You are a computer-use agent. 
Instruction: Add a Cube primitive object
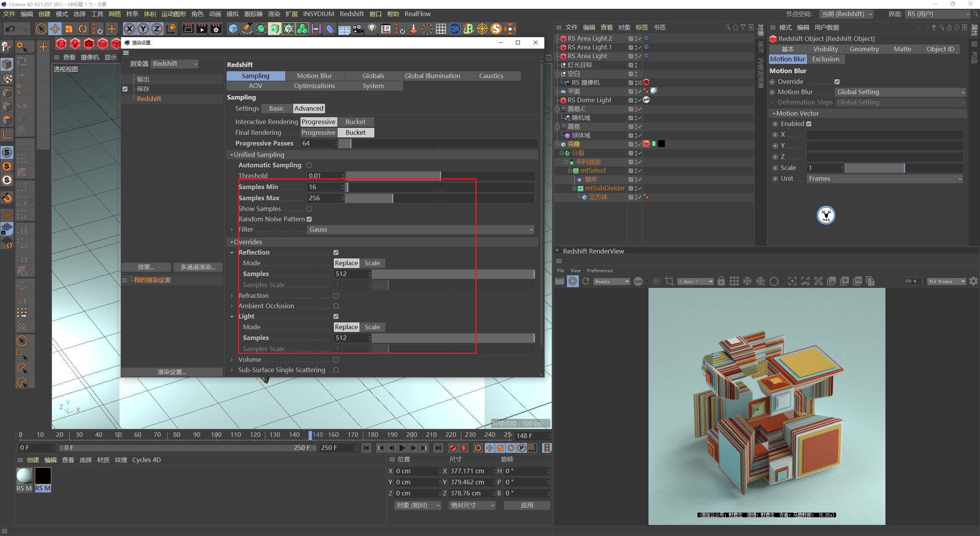(233, 29)
